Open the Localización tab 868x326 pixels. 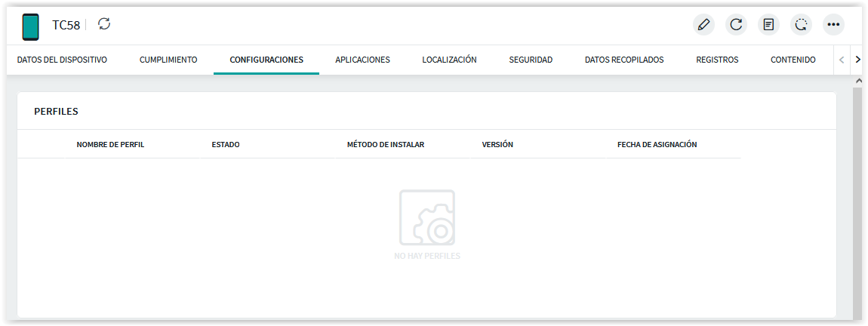pyautogui.click(x=449, y=60)
